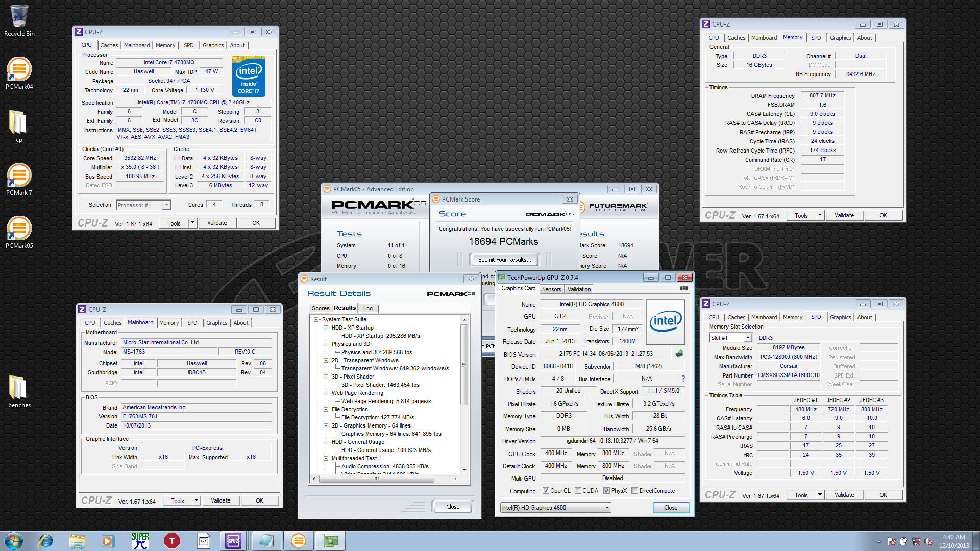Viewport: 980px width, 551px height.
Task: Open Tools arrow in CPU-Z Mainboard window
Action: [x=196, y=500]
